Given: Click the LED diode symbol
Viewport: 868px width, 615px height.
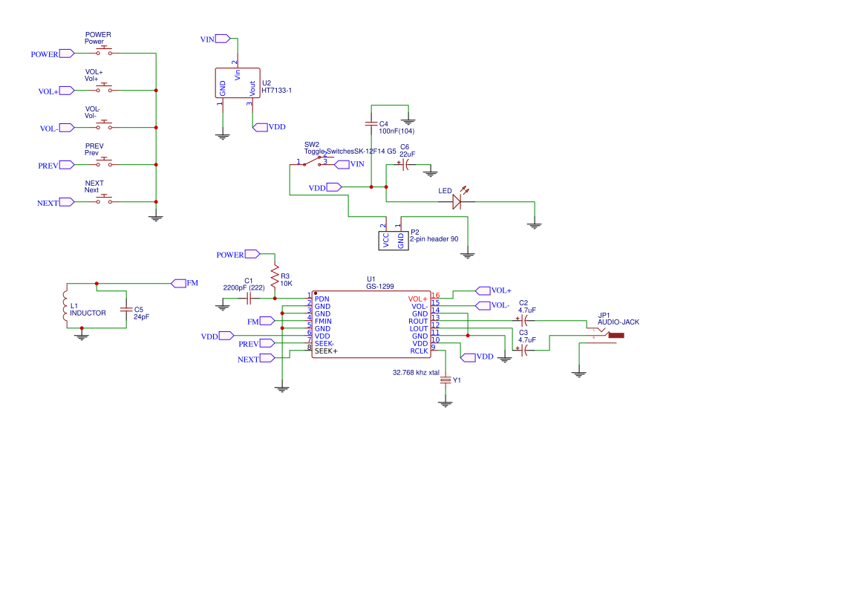Looking at the screenshot, I should point(457,201).
